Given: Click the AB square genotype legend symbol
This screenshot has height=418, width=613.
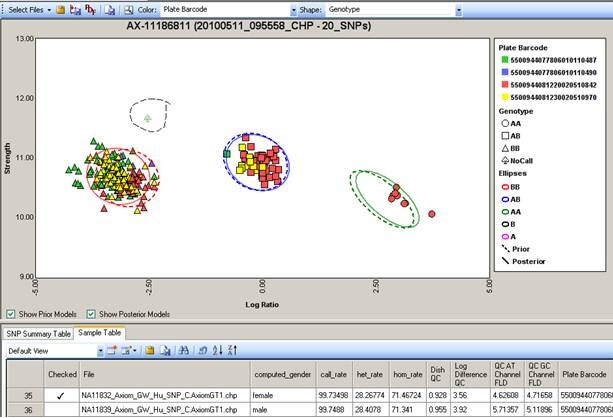Looking at the screenshot, I should [505, 136].
